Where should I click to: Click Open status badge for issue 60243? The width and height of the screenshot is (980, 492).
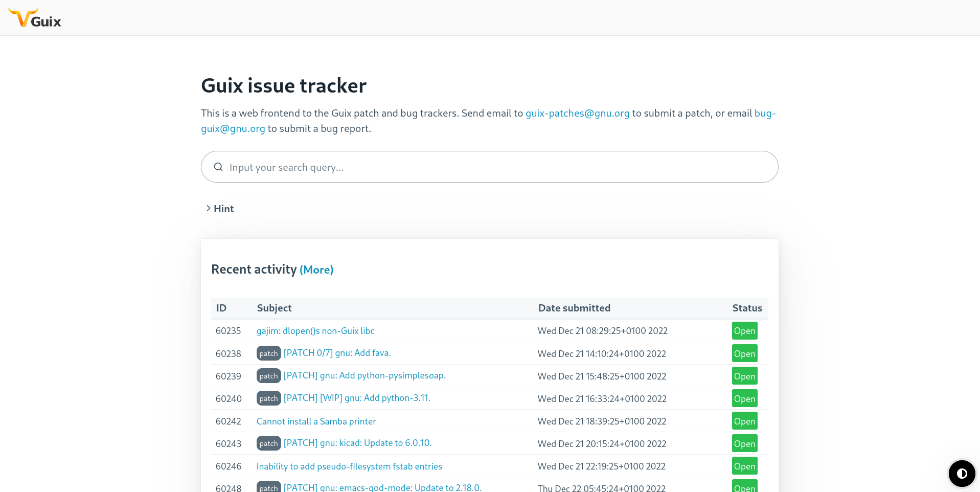(744, 443)
